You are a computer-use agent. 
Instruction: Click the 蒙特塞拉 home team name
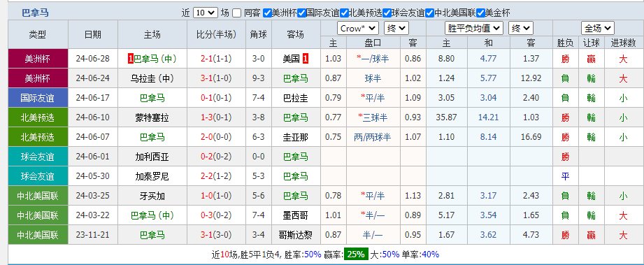point(152,117)
